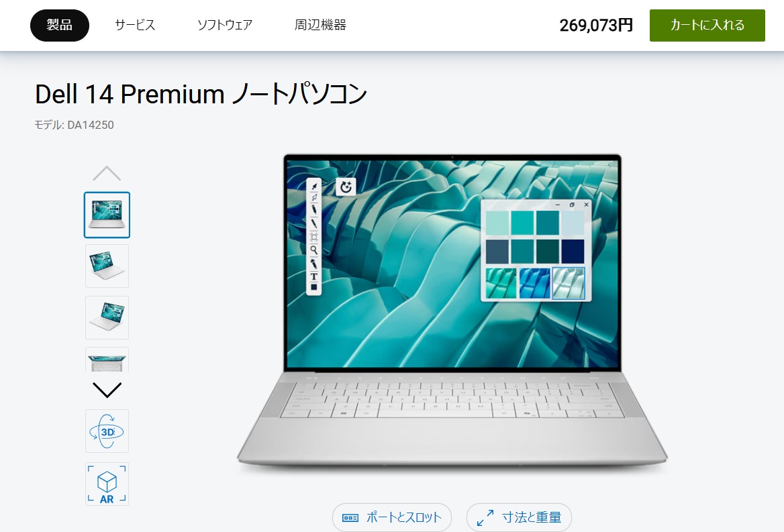Select the second angled laptop thumbnail
The height and width of the screenshot is (532, 784).
[x=107, y=266]
